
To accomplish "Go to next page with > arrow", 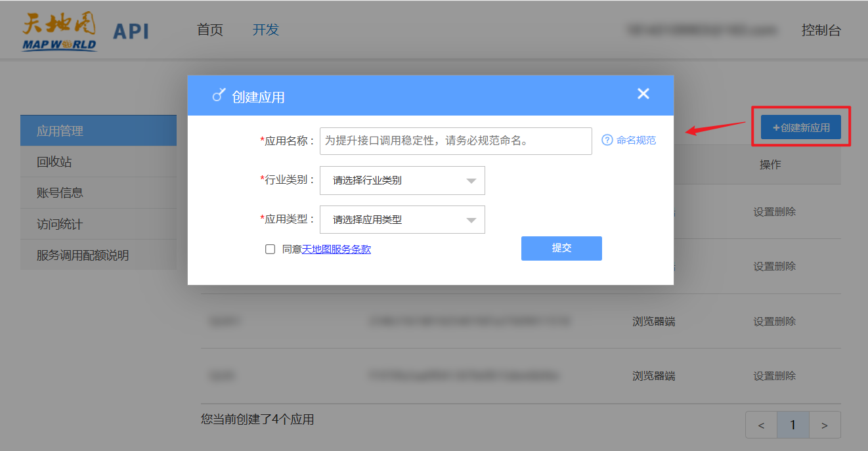I will coord(824,425).
